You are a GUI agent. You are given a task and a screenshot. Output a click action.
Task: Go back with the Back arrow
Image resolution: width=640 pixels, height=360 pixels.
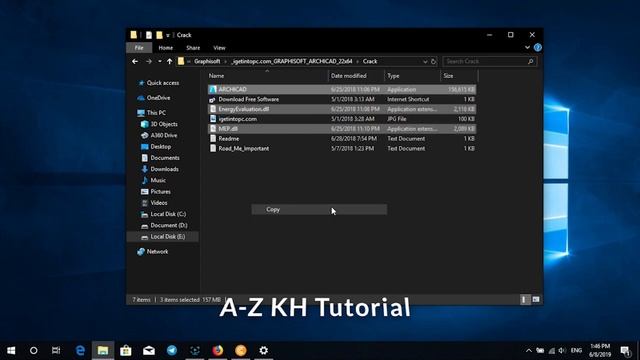coord(135,61)
